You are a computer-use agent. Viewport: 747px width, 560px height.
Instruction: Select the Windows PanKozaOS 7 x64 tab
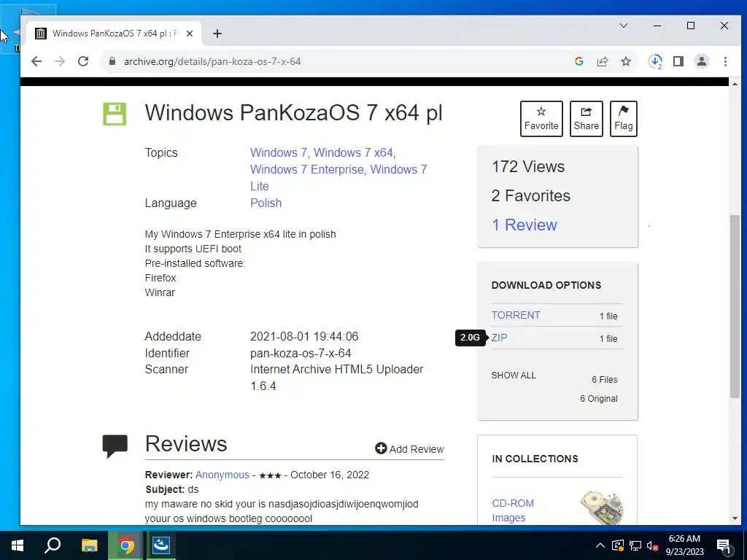coord(115,34)
